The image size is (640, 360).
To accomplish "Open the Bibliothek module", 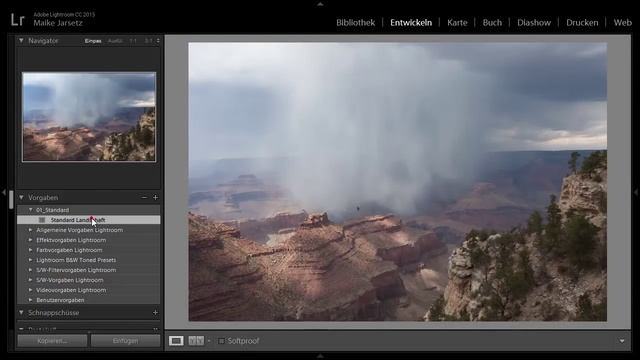I will (356, 22).
